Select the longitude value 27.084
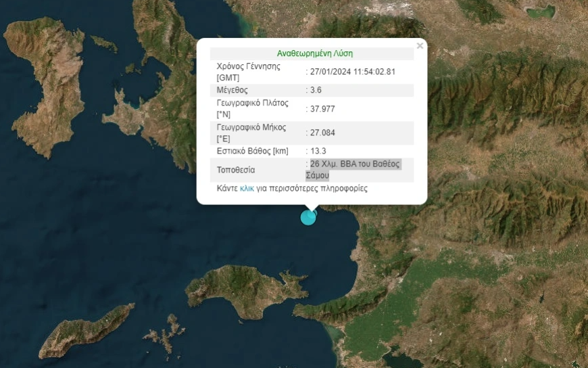588x368 pixels. pyautogui.click(x=322, y=133)
